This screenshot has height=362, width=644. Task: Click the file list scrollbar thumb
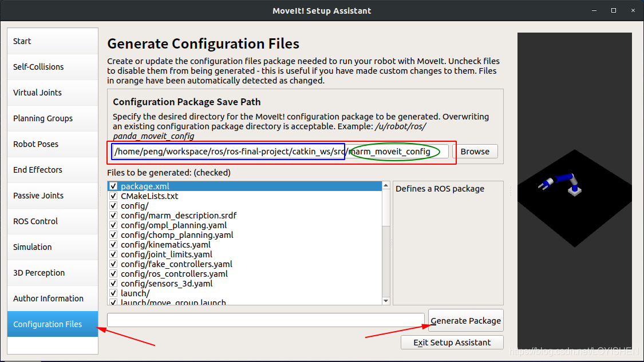click(386, 208)
